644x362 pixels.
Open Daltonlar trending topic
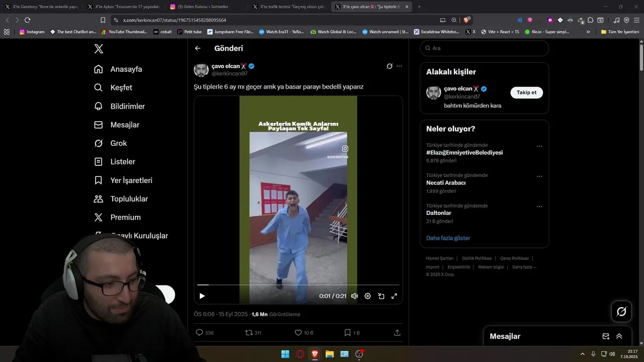439,213
